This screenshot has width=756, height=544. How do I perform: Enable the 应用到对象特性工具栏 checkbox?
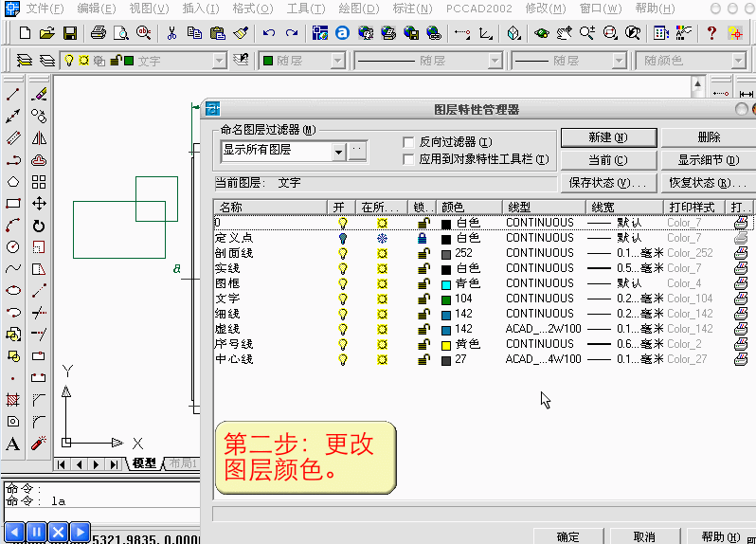click(408, 159)
